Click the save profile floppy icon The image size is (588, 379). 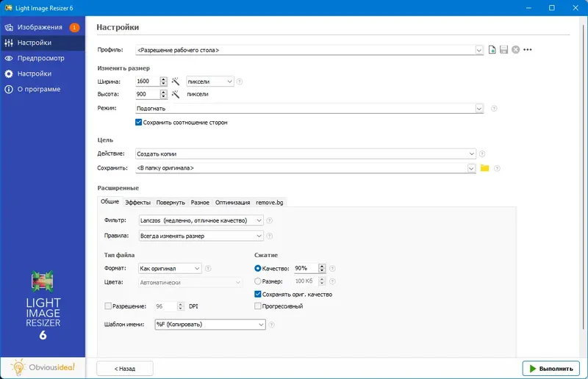503,49
